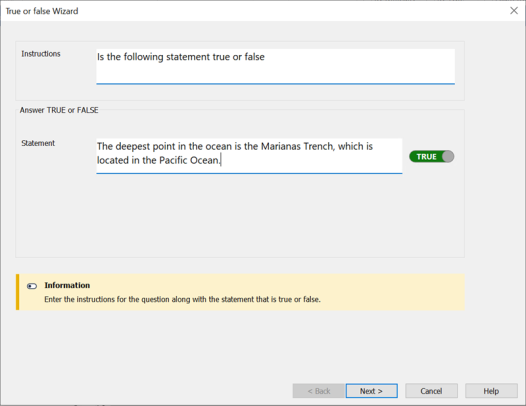Click into the Instructions text field
The width and height of the screenshot is (526, 406).
click(x=275, y=66)
